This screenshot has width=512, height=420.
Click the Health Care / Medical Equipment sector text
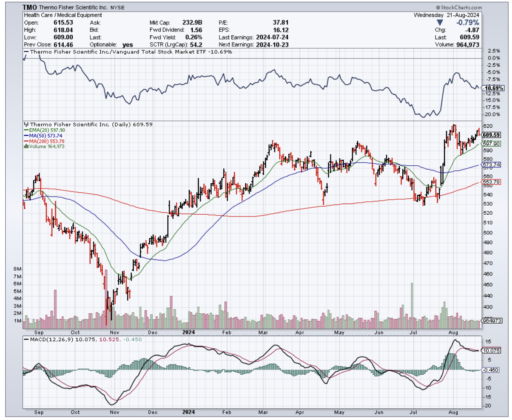61,15
